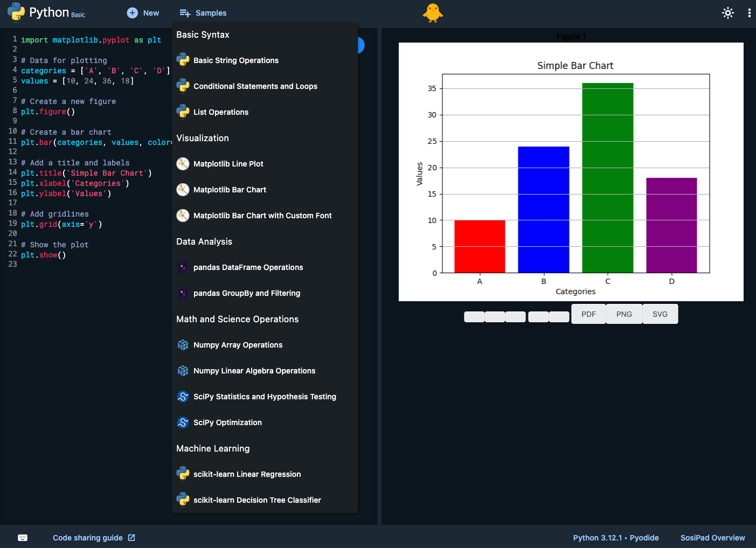Screen dimensions: 756x548
Task: Click the Python icon beside scikit-learn Linear Regression
Action: tap(183, 474)
